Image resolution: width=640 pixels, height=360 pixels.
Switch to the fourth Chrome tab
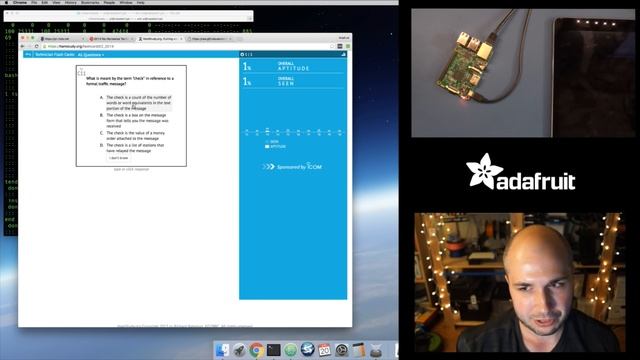point(209,39)
